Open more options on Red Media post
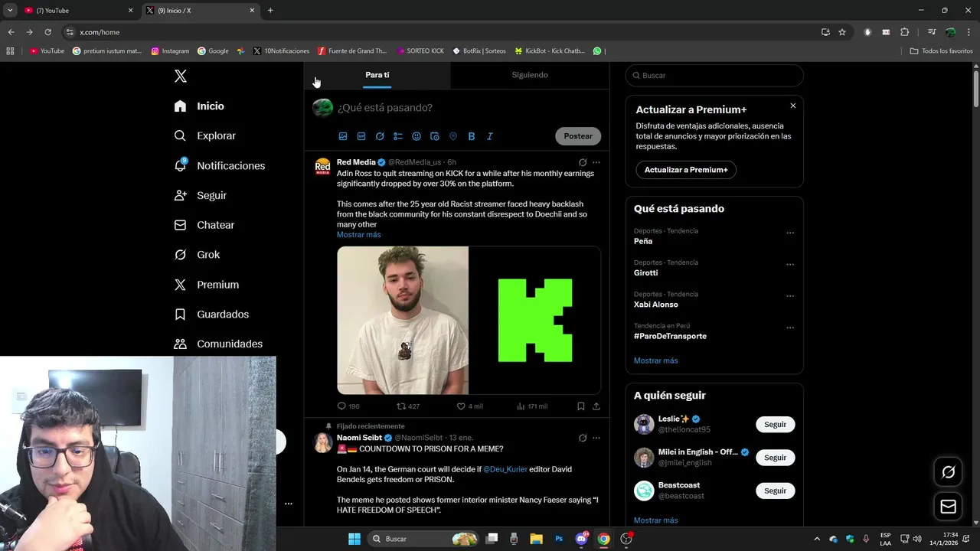Viewport: 980px width, 551px height. pos(596,162)
